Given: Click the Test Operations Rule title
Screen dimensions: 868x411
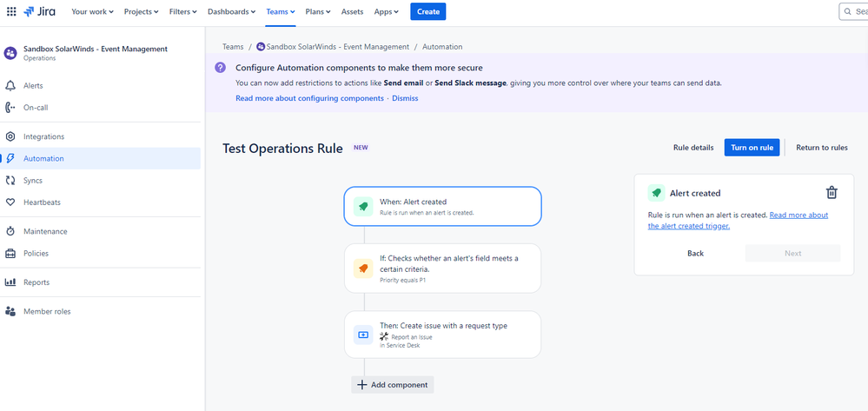Looking at the screenshot, I should (282, 149).
